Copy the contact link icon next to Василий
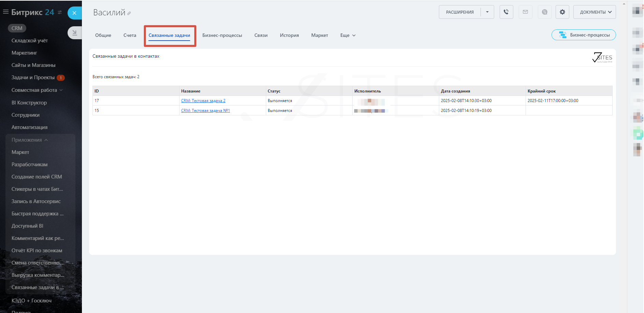The width and height of the screenshot is (644, 313). pos(129,14)
